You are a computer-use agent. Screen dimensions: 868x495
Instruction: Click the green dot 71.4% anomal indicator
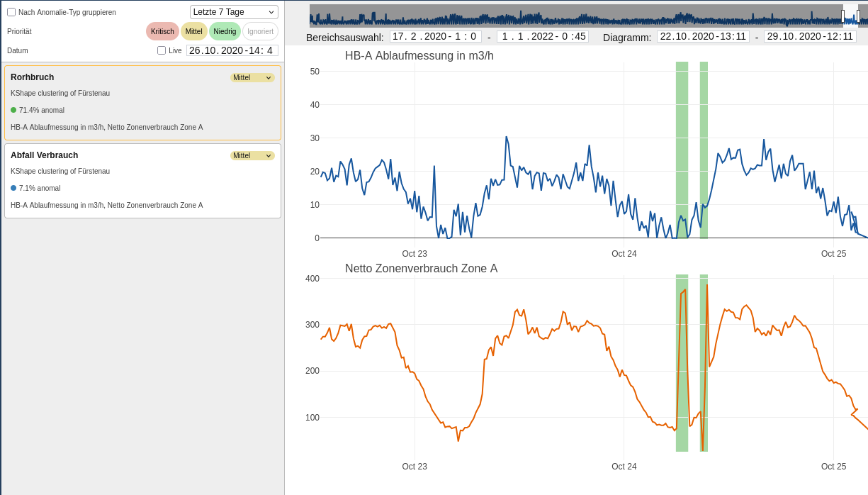coord(13,110)
